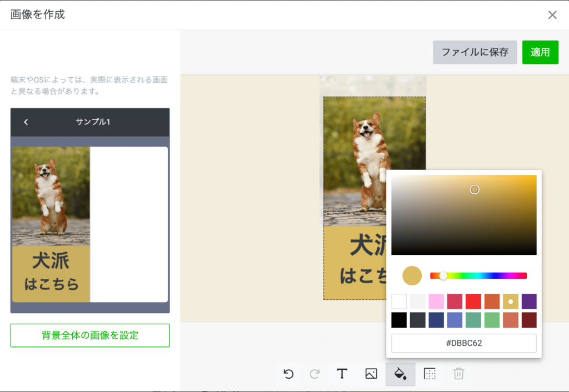Click the dotted grid border icon
Image resolution: width=569 pixels, height=392 pixels.
click(x=430, y=374)
